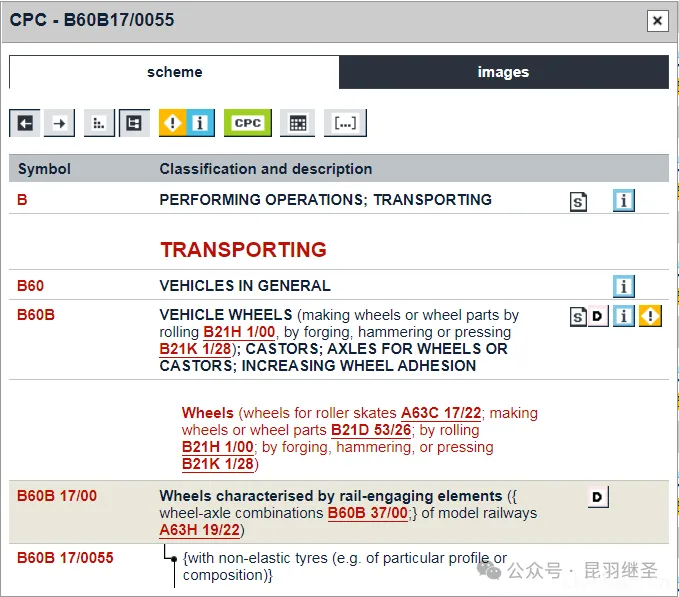The width and height of the screenshot is (679, 597).
Task: Click the yellow warning icon in B60B row
Action: pyautogui.click(x=650, y=317)
